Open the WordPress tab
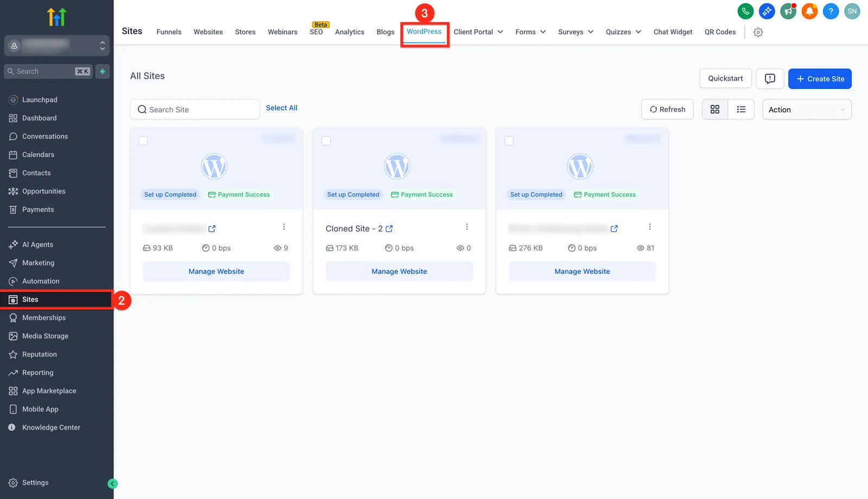This screenshot has width=868, height=499. (x=424, y=32)
